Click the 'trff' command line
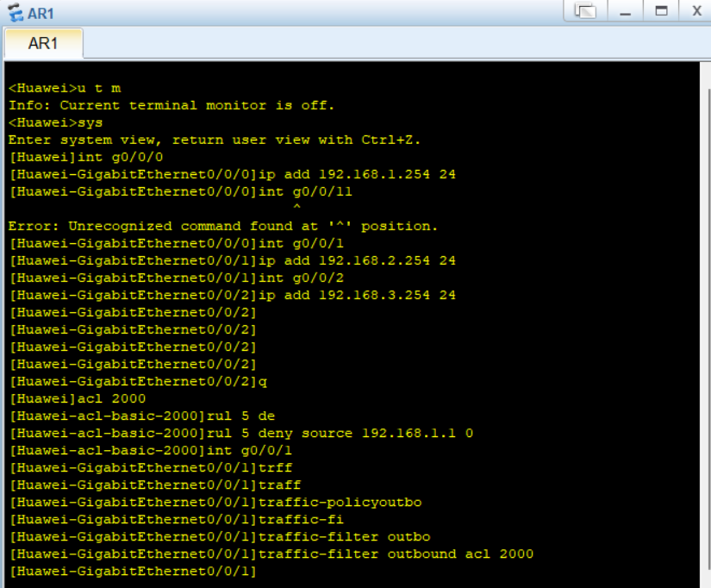The height and width of the screenshot is (588, 711). click(x=151, y=467)
